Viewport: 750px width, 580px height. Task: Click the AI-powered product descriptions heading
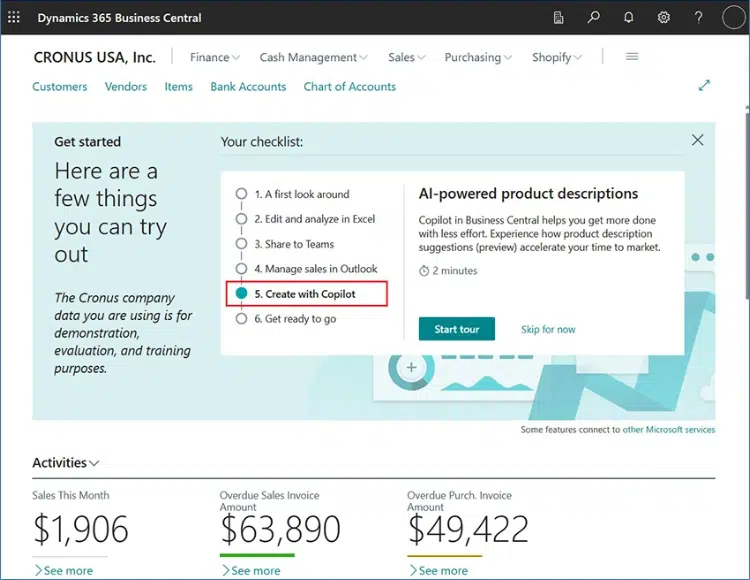click(x=528, y=194)
